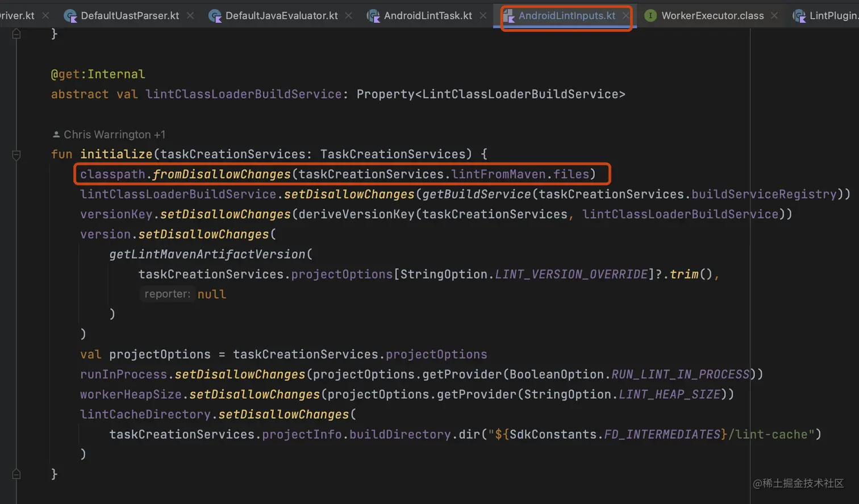Select the AndroidLintInputs.kt tab
Screen dimensions: 859x504
(566, 16)
